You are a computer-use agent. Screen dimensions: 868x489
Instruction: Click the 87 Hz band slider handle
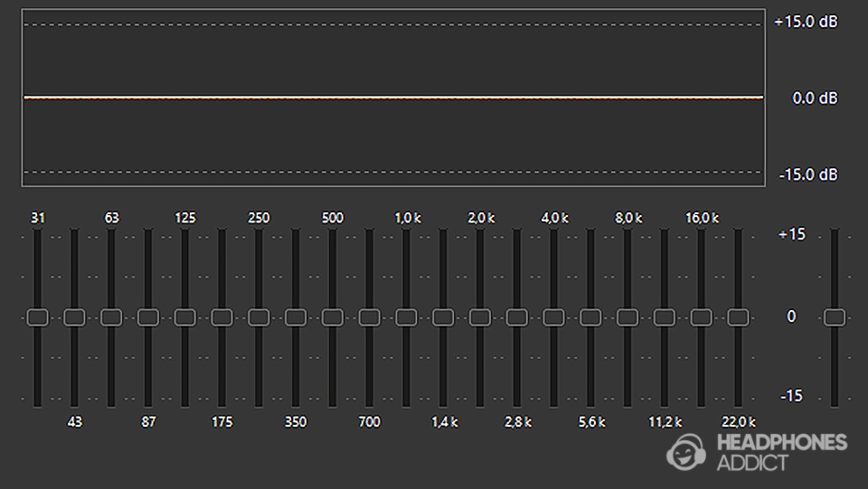point(147,317)
